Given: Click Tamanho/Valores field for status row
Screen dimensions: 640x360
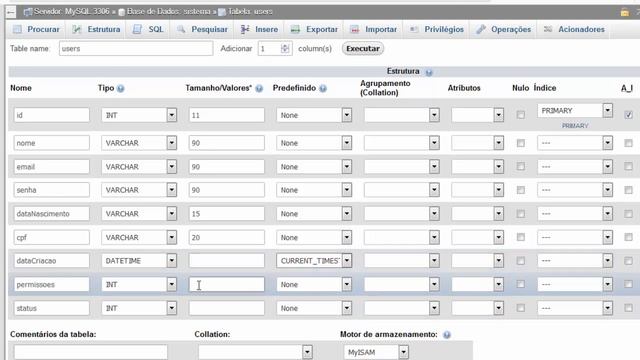Looking at the screenshot, I should 227,308.
